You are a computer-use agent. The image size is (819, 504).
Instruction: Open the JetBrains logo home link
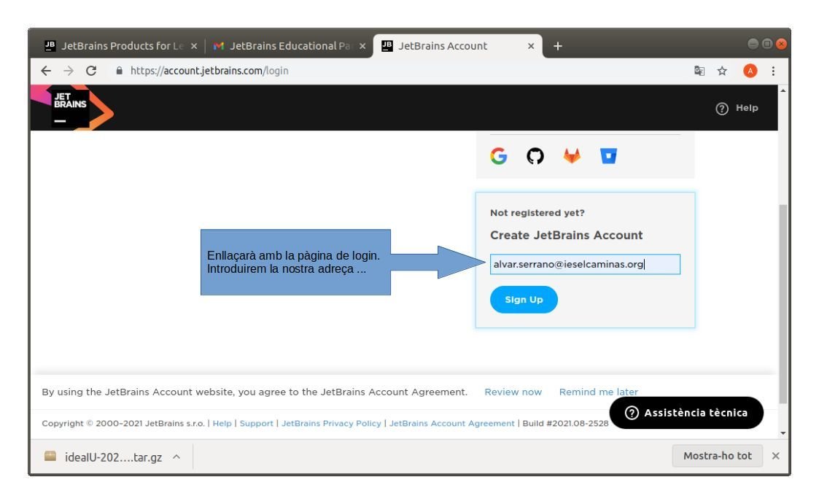pyautogui.click(x=73, y=108)
